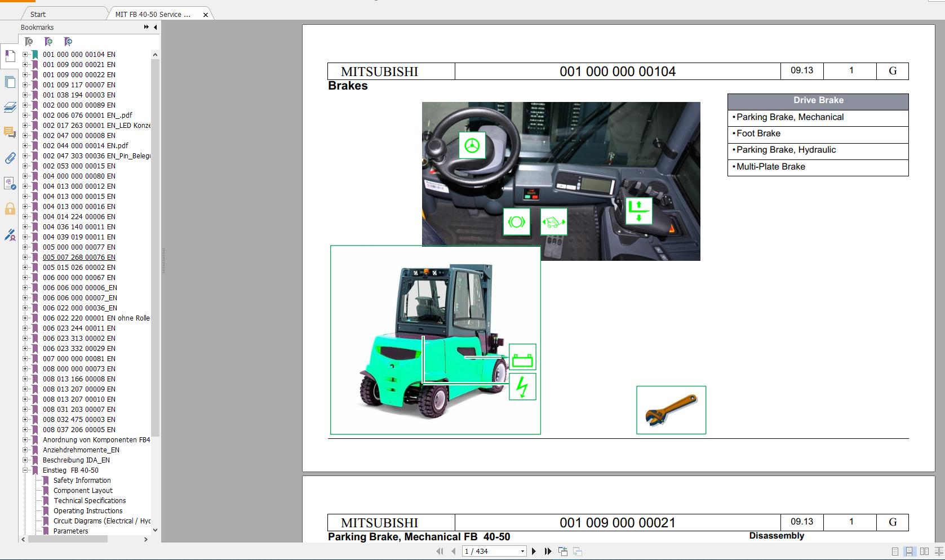Click the battery icon beside forklift

(x=522, y=358)
